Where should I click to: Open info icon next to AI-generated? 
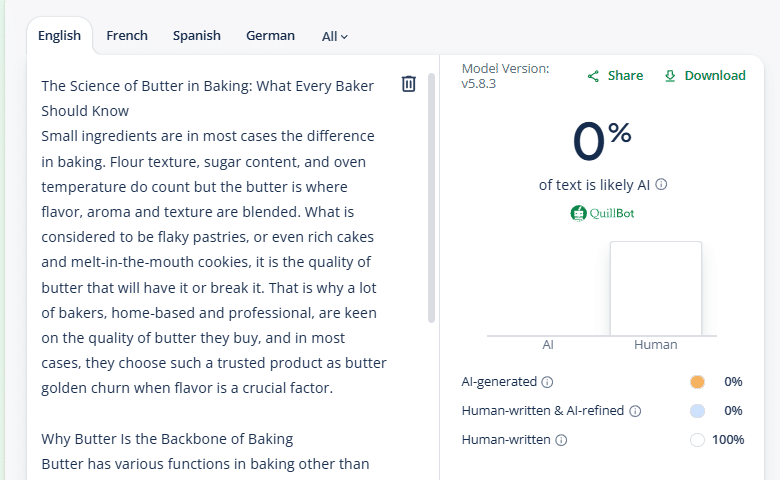547,382
